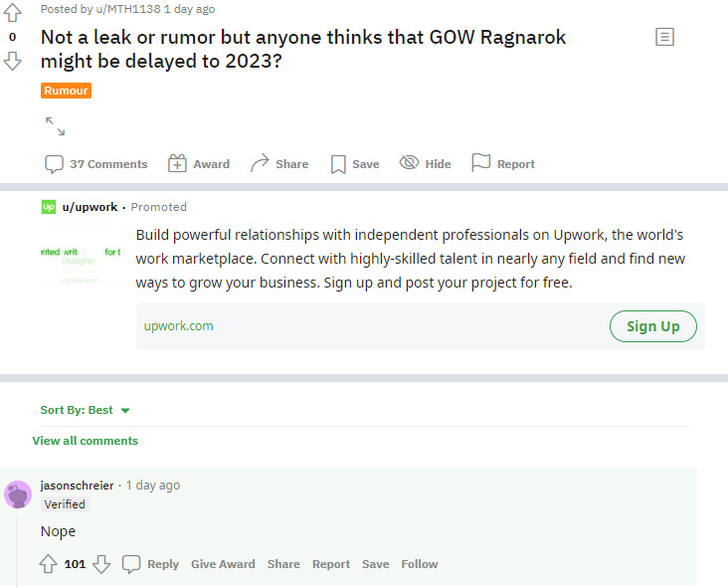
Task: Click the Upwork ad thumbnail
Action: 81,265
